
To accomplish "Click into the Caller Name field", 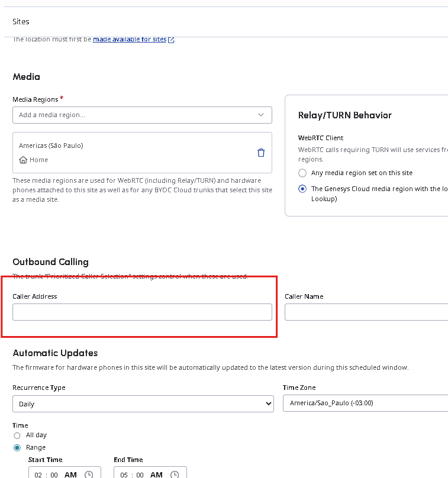I will click(x=366, y=312).
